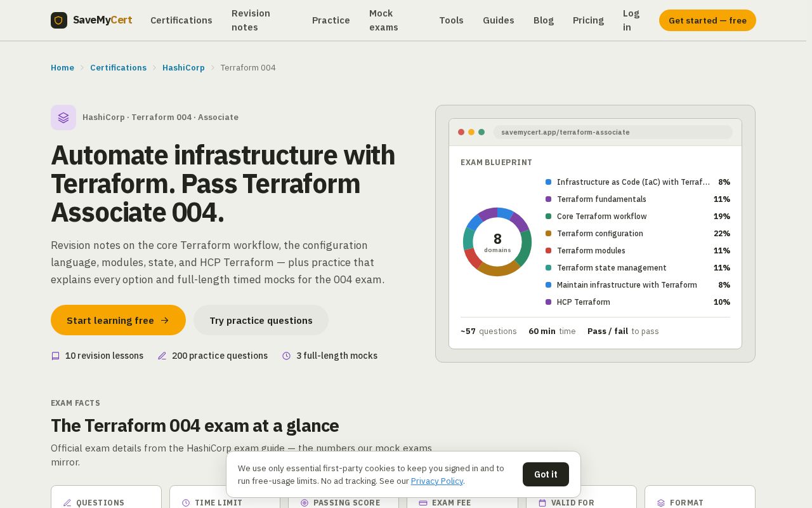Click the calendar icon in the Valid For card
Image resolution: width=812 pixels, height=508 pixels.
[542, 503]
